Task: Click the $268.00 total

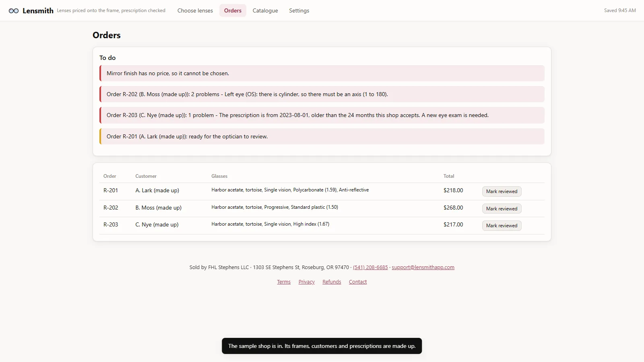Action: click(453, 208)
